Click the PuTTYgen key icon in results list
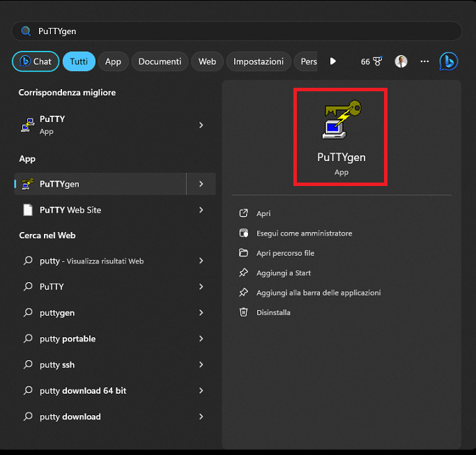Screen dimensions: 476x455 (x=28, y=184)
